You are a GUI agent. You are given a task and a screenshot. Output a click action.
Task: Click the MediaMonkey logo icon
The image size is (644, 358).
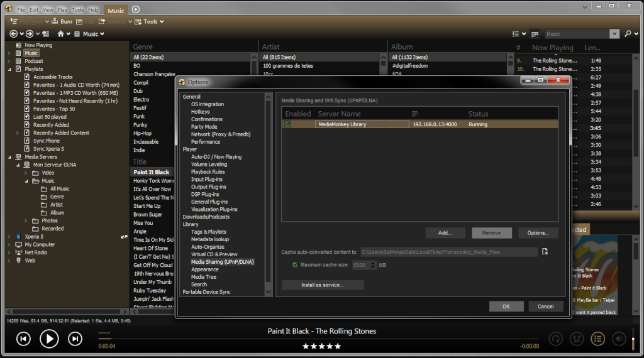pyautogui.click(x=9, y=9)
